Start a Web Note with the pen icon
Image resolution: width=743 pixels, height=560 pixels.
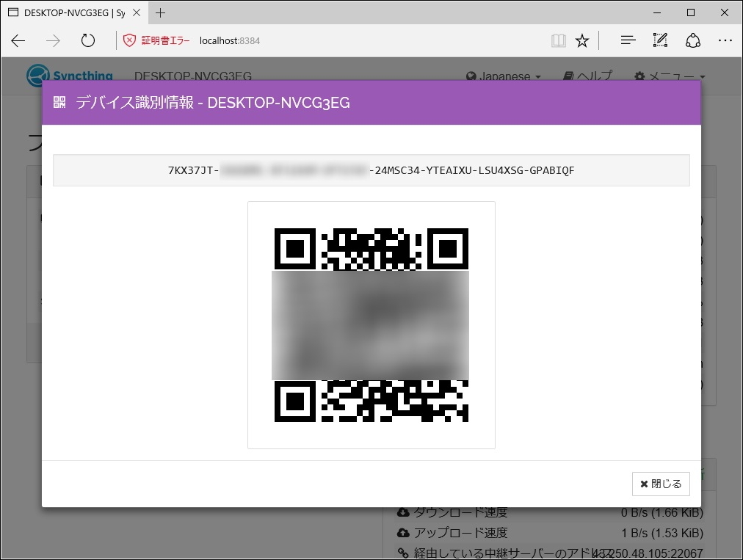(x=660, y=40)
